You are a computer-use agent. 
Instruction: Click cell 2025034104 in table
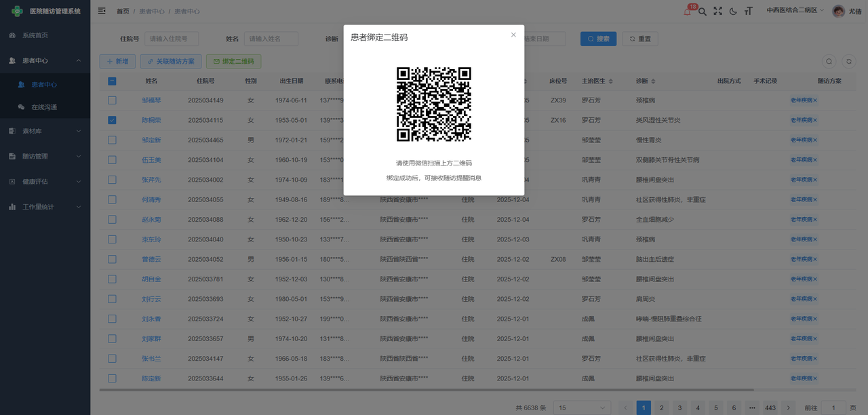(205, 160)
